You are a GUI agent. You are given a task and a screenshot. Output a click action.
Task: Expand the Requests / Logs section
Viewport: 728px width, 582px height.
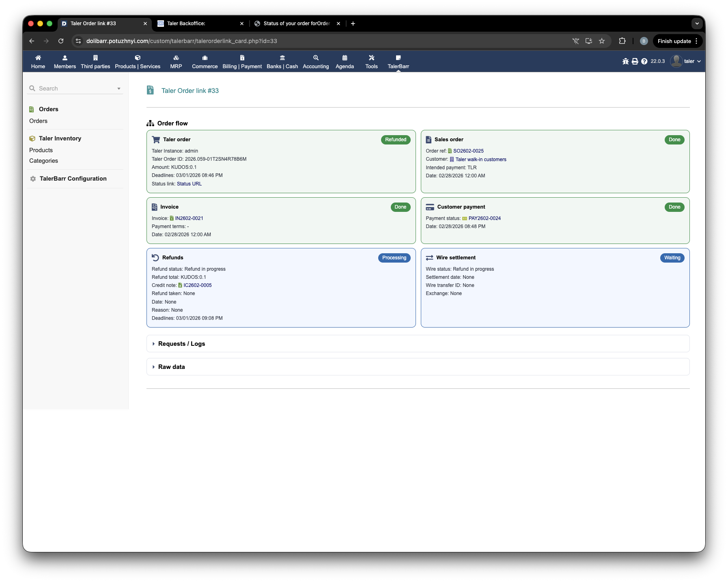(x=181, y=344)
